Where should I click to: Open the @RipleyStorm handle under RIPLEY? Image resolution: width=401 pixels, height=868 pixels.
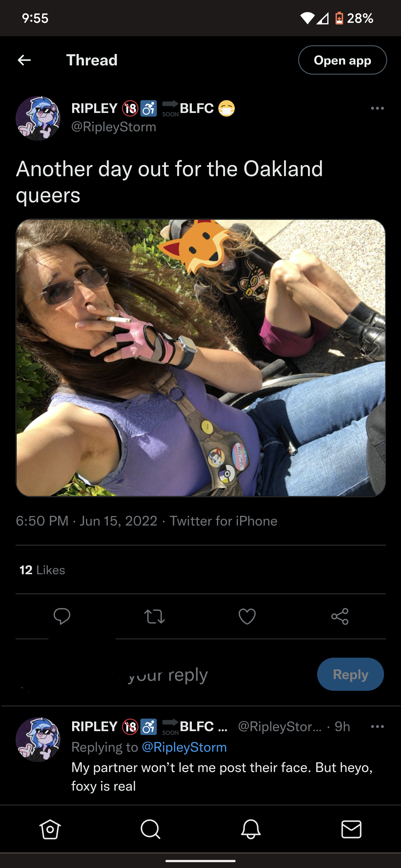tap(114, 127)
